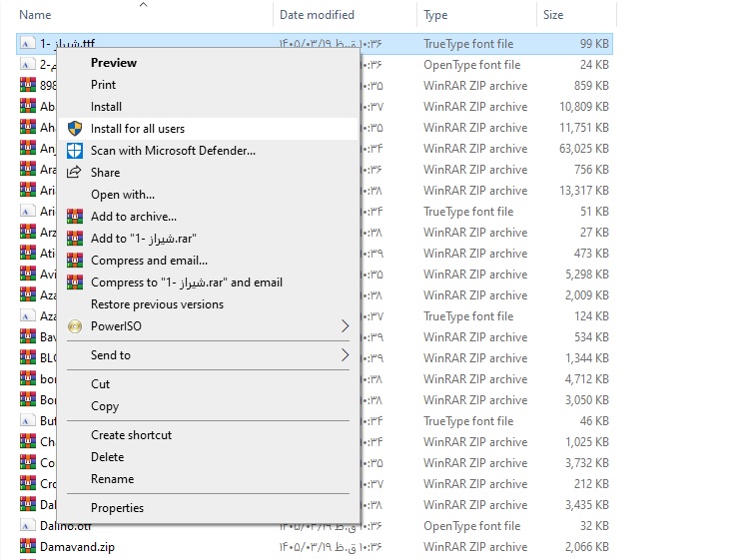Click the font file icon in the 124 KB row
This screenshot has width=752, height=560.
[x=28, y=316]
